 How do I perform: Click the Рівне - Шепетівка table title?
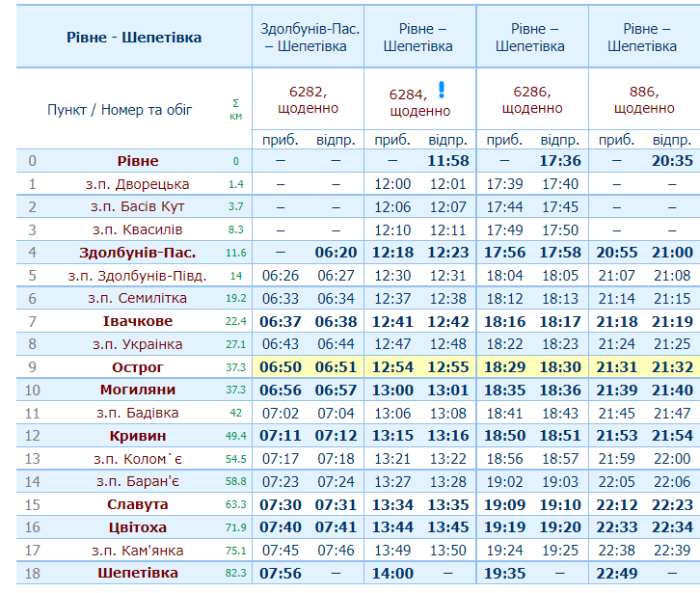[x=134, y=37]
